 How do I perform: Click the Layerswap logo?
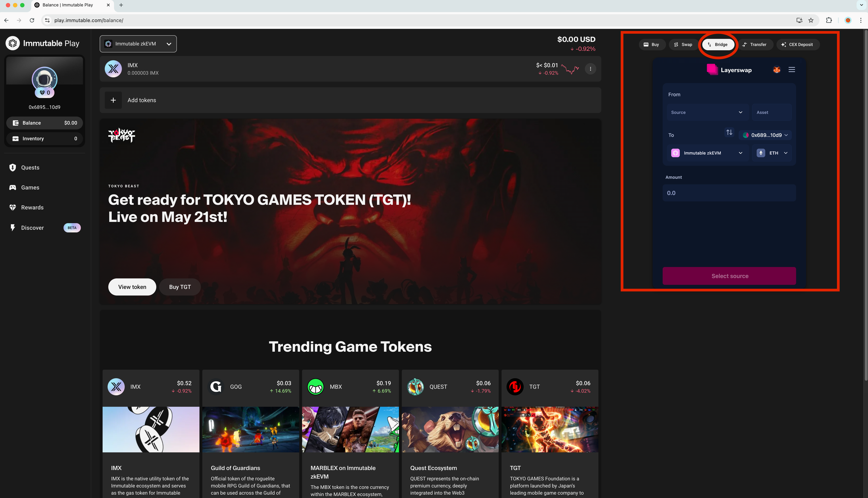pyautogui.click(x=729, y=70)
